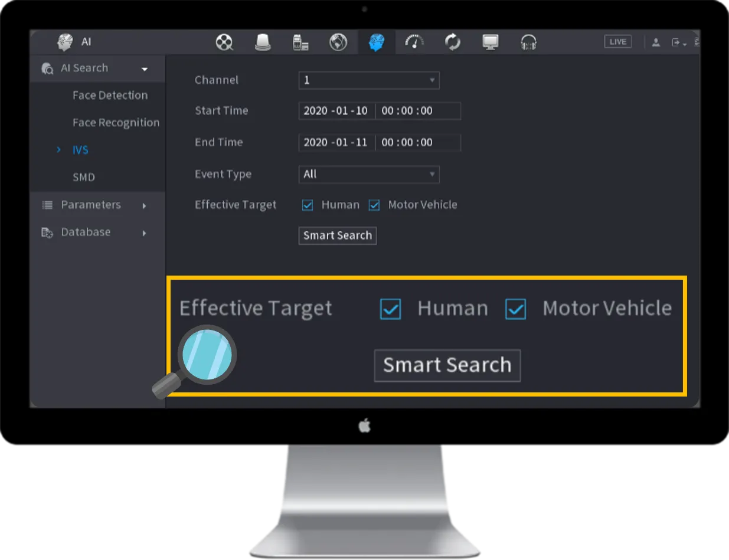Click the Start Time date field 2020-01-10
The image size is (729, 560).
point(336,111)
